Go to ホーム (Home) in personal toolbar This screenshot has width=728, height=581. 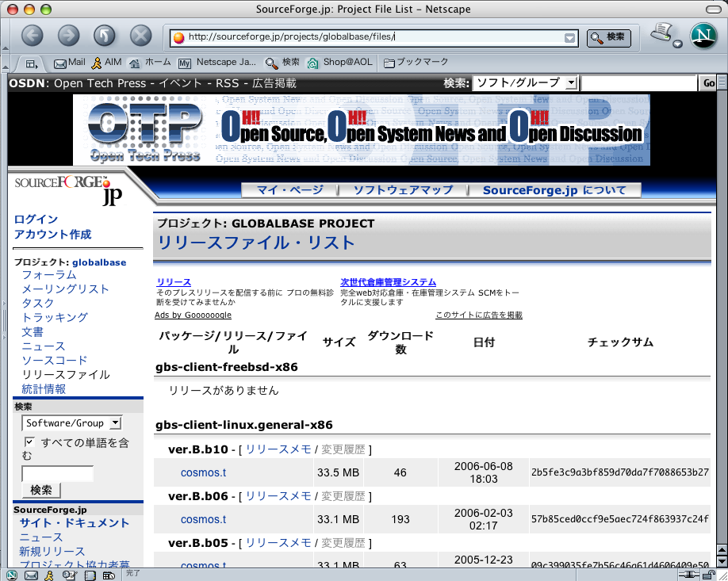150,63
